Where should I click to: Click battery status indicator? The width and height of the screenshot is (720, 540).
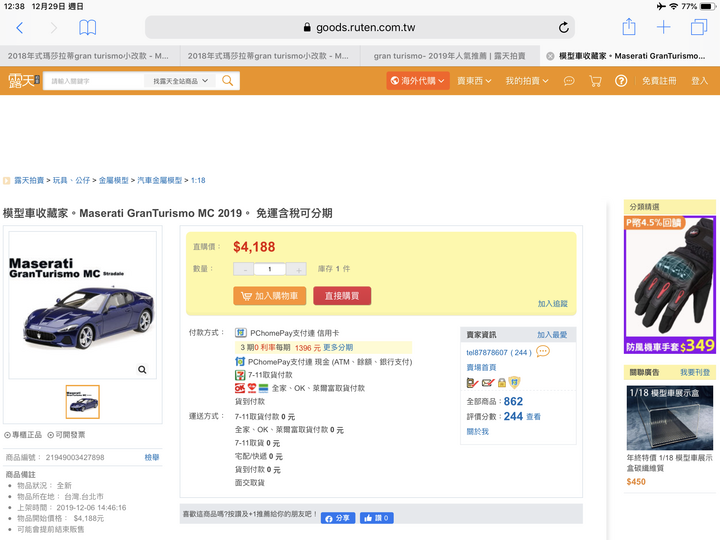point(707,6)
